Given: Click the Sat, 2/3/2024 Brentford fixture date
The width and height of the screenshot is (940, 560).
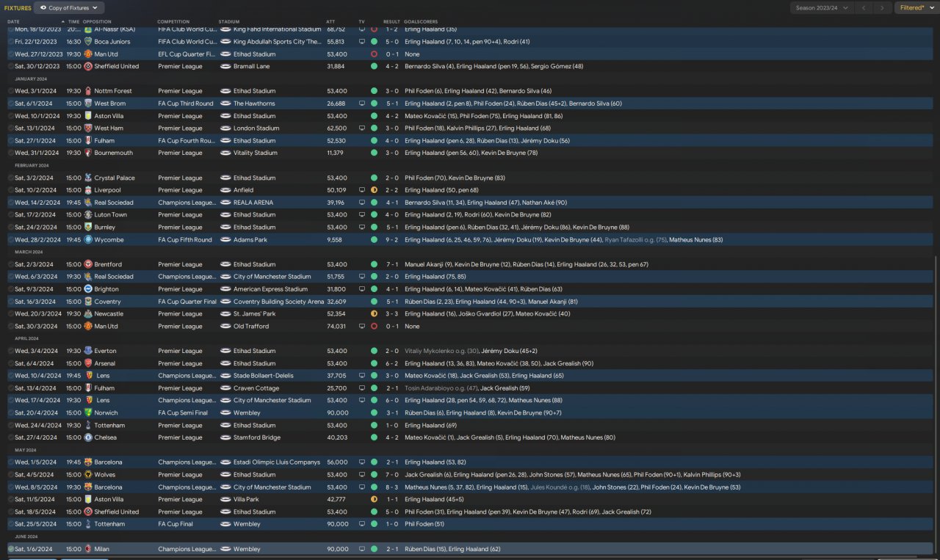Looking at the screenshot, I should (x=34, y=264).
